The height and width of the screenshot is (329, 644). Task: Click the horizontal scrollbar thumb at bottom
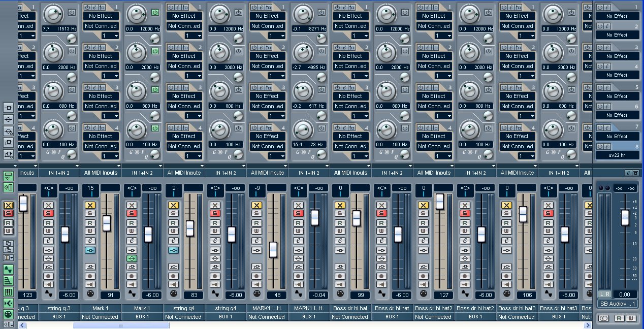121,325
